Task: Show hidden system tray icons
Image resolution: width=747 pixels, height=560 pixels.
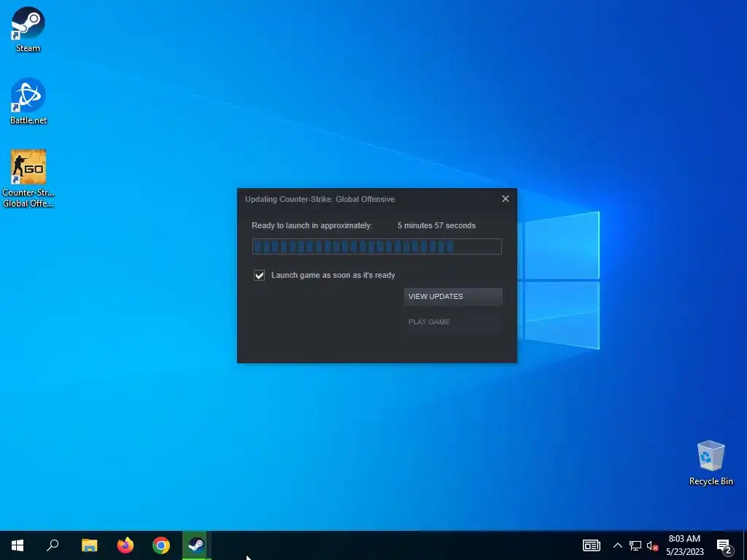Action: 617,545
